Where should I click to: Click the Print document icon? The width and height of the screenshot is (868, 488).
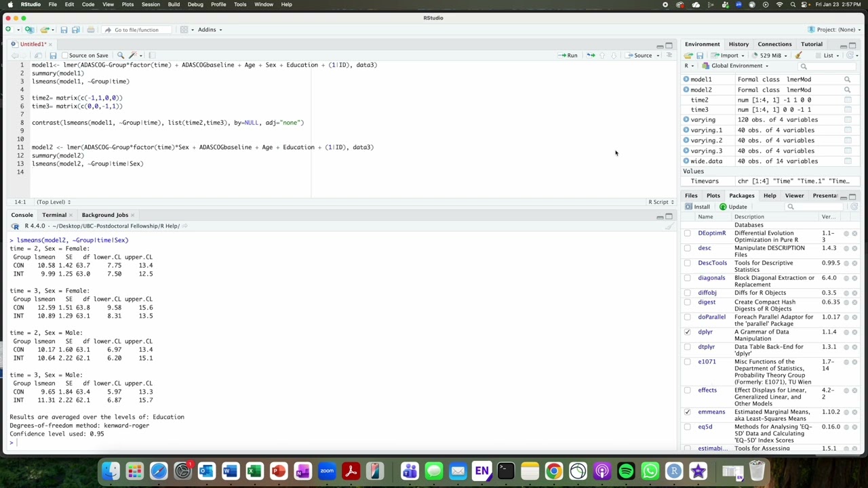click(91, 30)
